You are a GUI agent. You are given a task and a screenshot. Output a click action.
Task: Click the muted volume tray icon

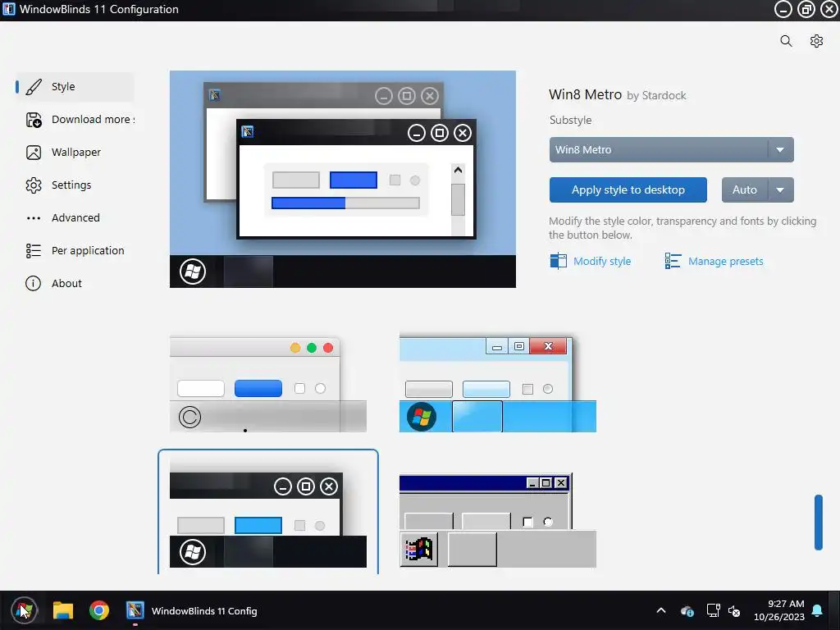pyautogui.click(x=734, y=610)
